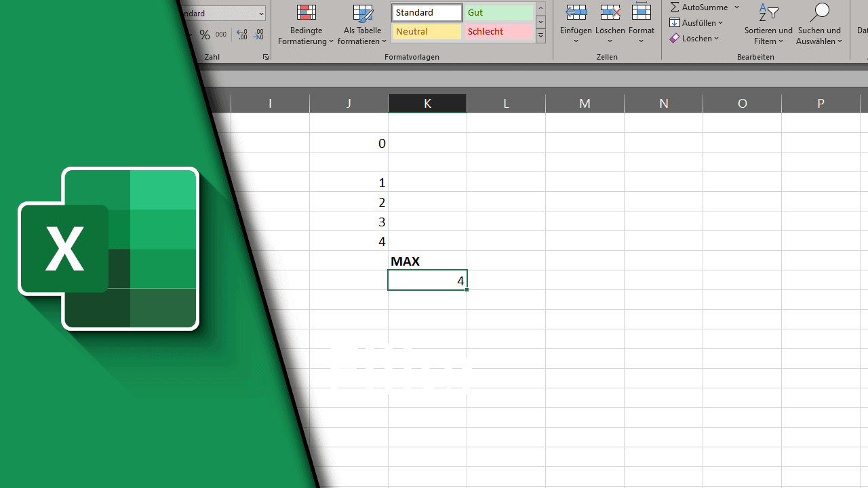
Task: Expand Löschen cells dropdown arrow
Action: tap(610, 41)
